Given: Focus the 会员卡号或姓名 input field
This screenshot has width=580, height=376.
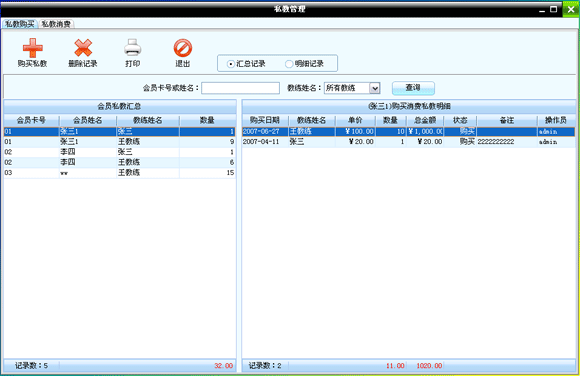Looking at the screenshot, I should click(240, 88).
